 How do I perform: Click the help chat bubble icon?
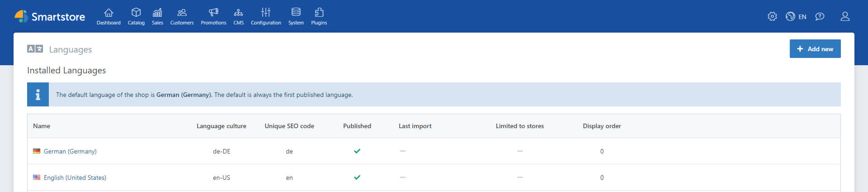[x=820, y=17]
